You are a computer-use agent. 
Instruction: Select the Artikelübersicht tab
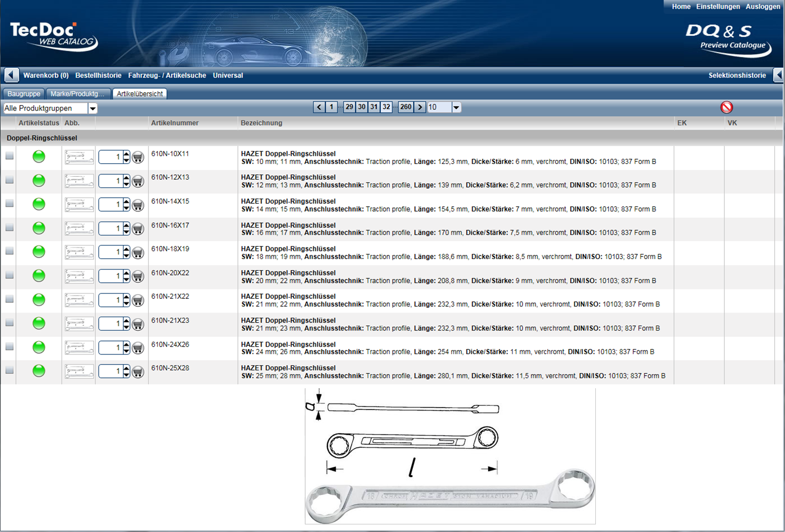(140, 94)
